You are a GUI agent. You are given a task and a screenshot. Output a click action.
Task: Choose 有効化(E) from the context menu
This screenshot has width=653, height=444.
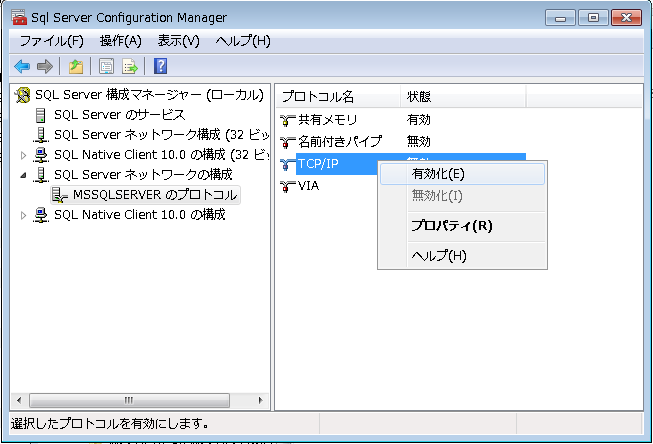[x=462, y=174]
